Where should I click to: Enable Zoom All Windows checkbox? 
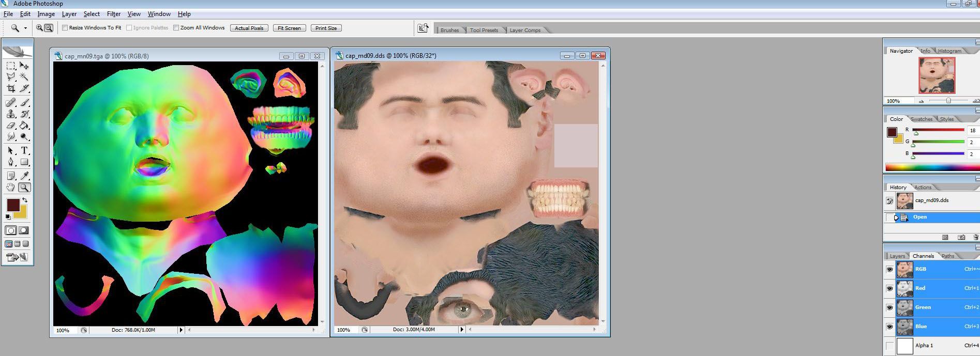[176, 28]
